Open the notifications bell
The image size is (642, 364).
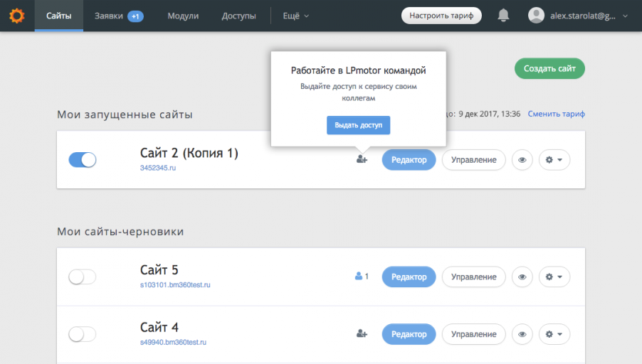(x=503, y=16)
